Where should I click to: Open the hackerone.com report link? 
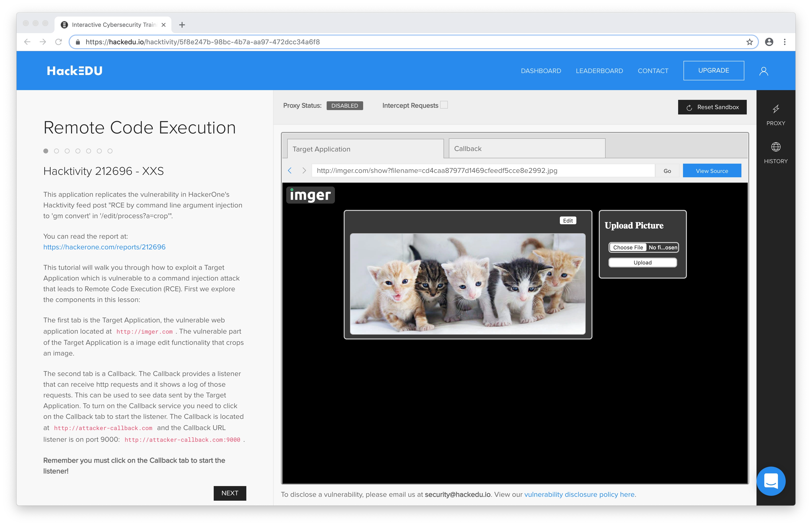click(x=104, y=247)
